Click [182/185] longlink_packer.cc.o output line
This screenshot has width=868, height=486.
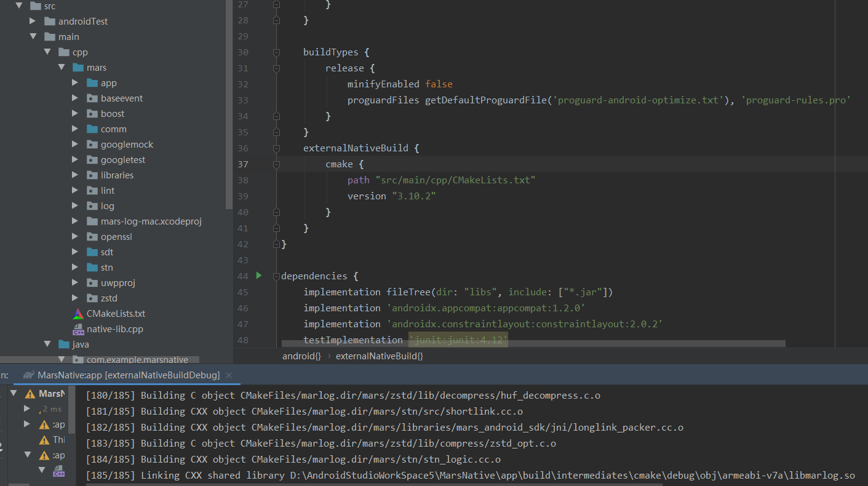click(x=384, y=428)
